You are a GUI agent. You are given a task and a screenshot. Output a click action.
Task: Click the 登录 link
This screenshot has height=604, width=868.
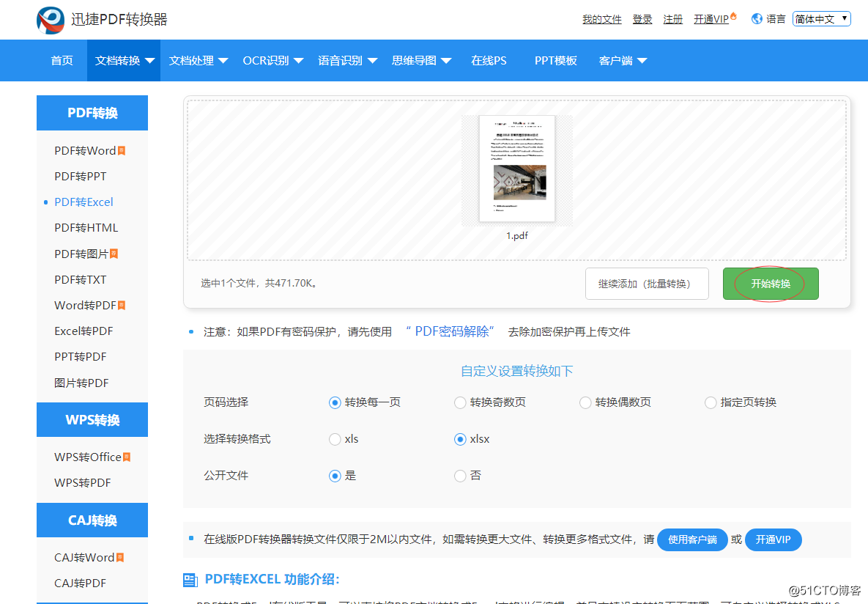coord(642,19)
